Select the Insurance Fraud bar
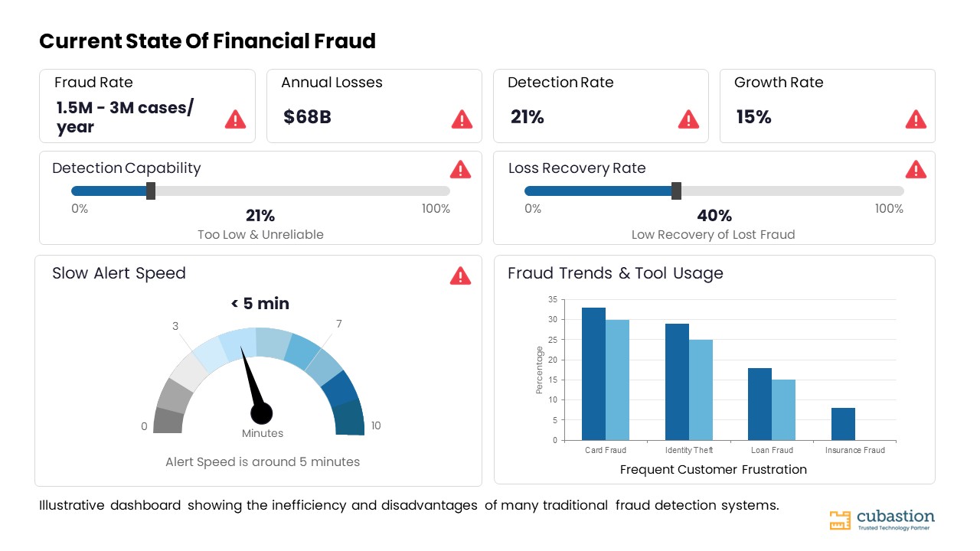The image size is (980, 551). 843,424
